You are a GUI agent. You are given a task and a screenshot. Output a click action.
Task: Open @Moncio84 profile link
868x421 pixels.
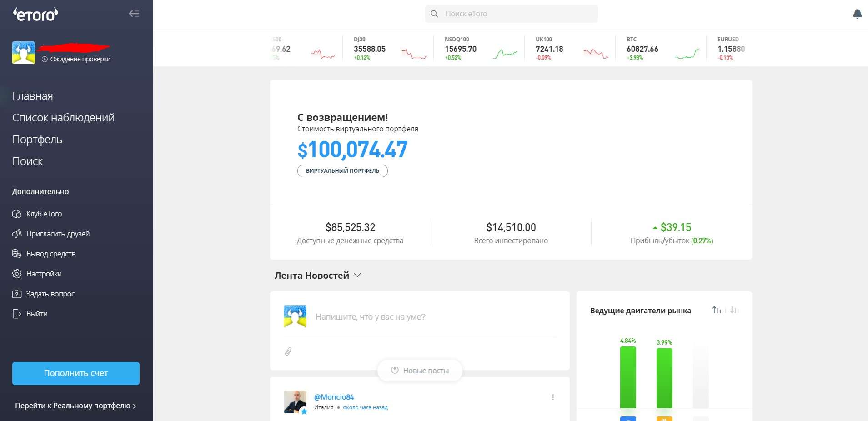point(334,397)
